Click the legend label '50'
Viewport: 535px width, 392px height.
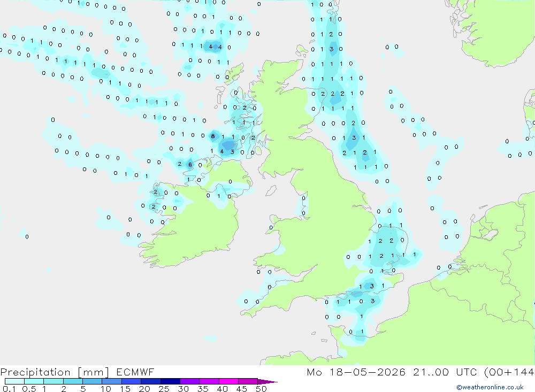point(261,389)
